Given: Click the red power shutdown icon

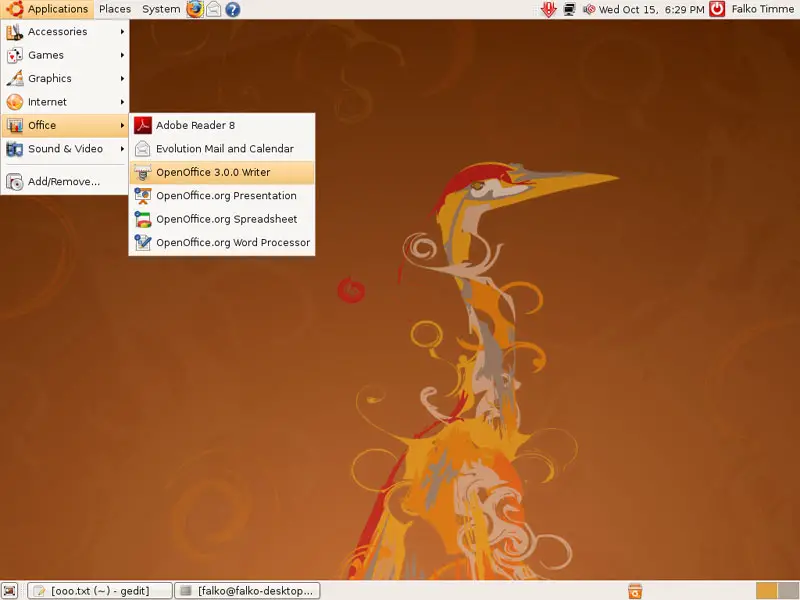Looking at the screenshot, I should coord(717,9).
